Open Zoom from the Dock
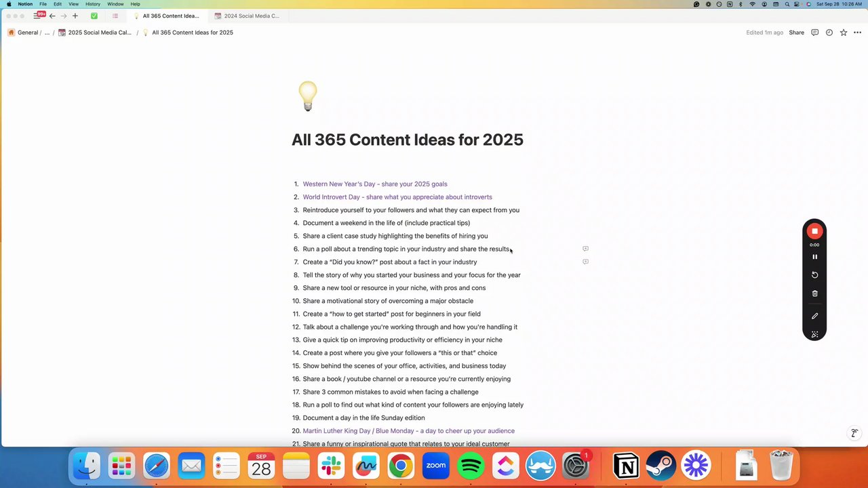Screen dimensions: 868x488 click(436, 466)
